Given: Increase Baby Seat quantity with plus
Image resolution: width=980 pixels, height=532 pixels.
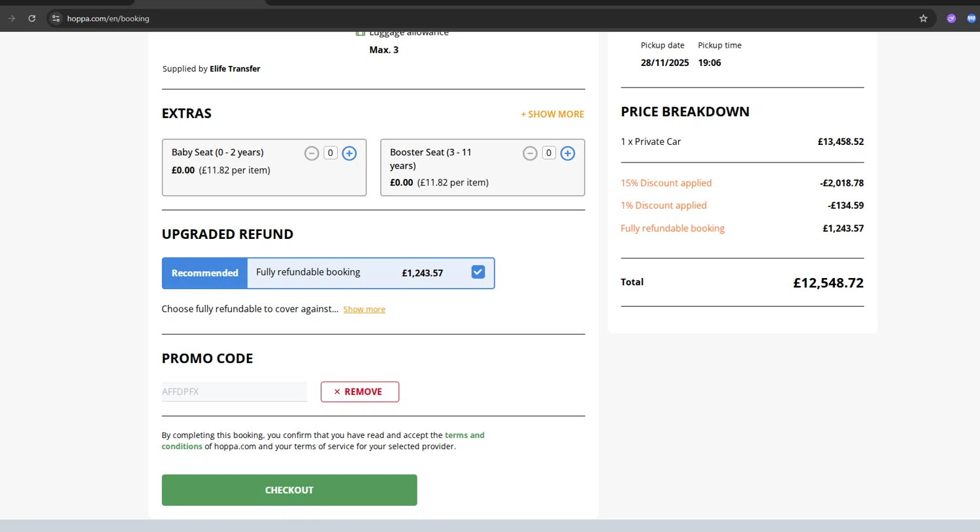Looking at the screenshot, I should pos(350,153).
